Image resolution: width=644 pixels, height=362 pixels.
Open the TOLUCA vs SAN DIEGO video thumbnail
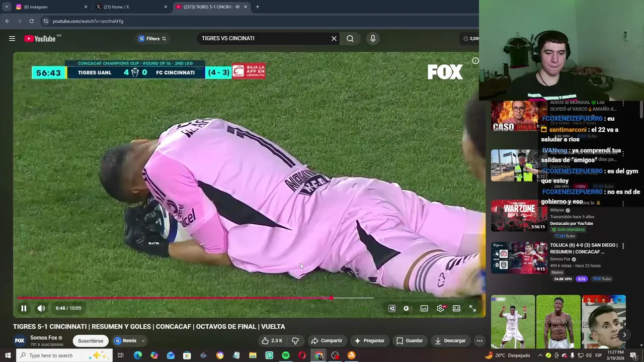519,258
